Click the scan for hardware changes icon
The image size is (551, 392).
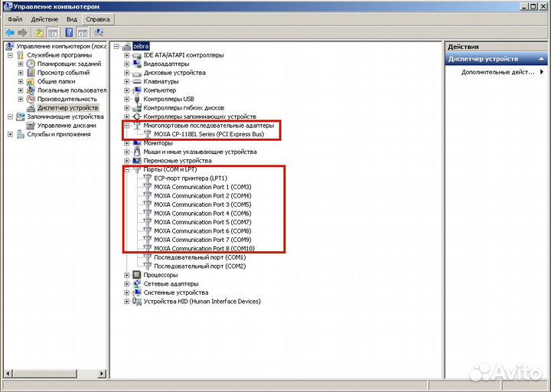tap(99, 32)
